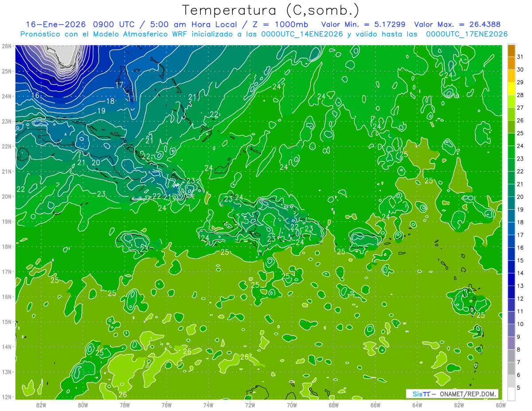Click the '15N' latitude axis label
Screen dimensions: 532x411
(7, 321)
